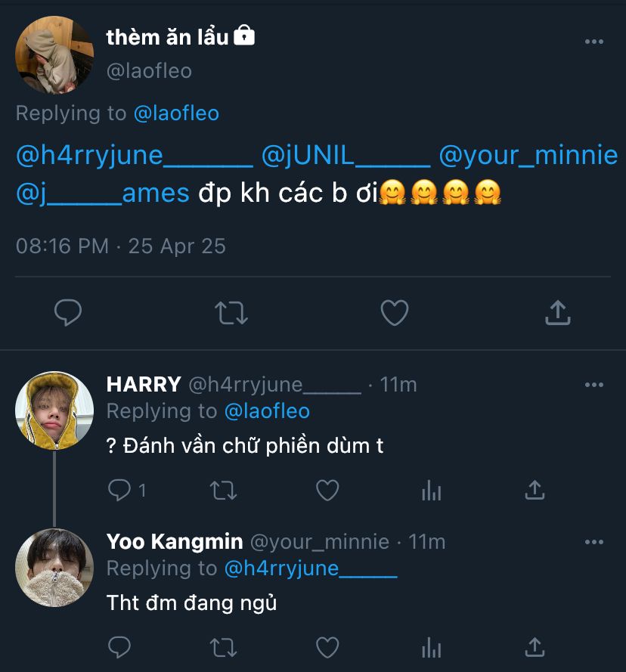Like HARRY's reply tweet
626x672 pixels.
(327, 491)
